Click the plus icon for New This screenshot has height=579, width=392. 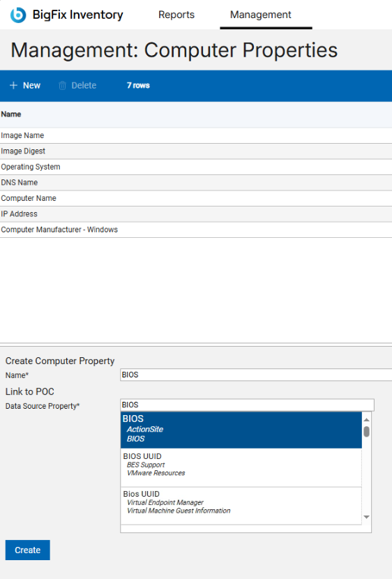[13, 85]
